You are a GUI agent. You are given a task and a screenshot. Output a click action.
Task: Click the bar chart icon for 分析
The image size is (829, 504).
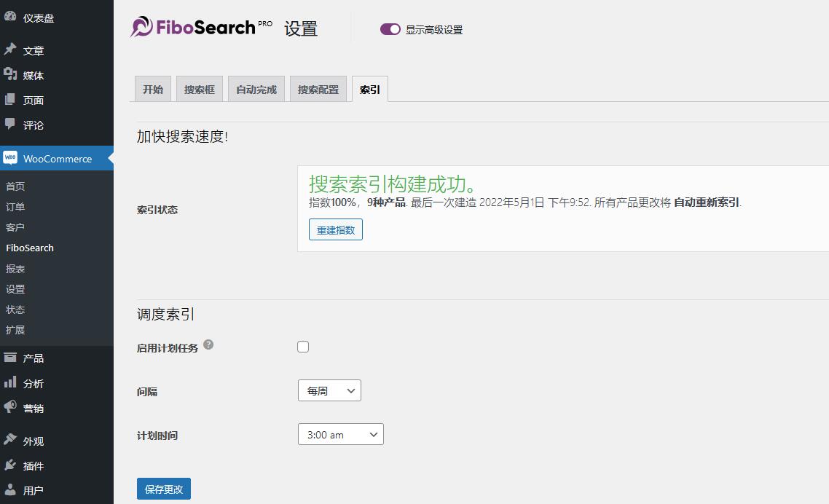tap(10, 383)
